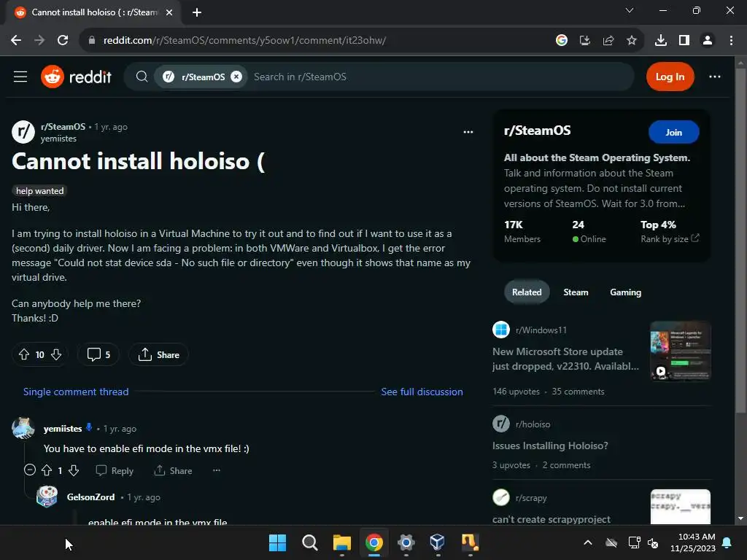Click yemiistes' comment avatar

click(x=23, y=428)
